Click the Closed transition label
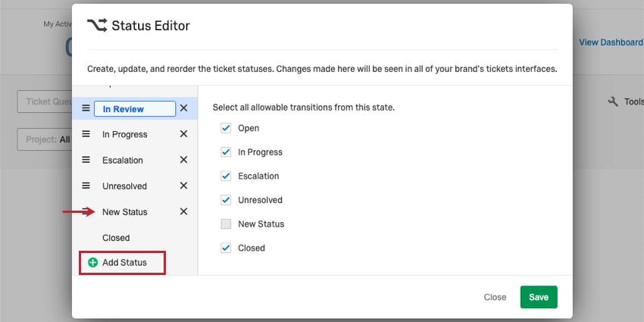Screen dimensions: 644x322 (252, 248)
